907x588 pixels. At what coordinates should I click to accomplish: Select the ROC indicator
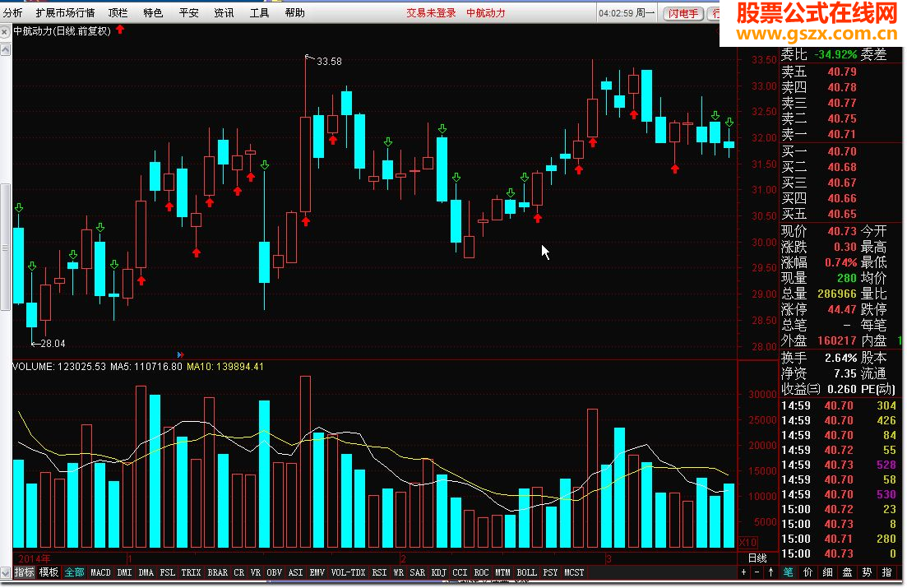click(x=481, y=572)
